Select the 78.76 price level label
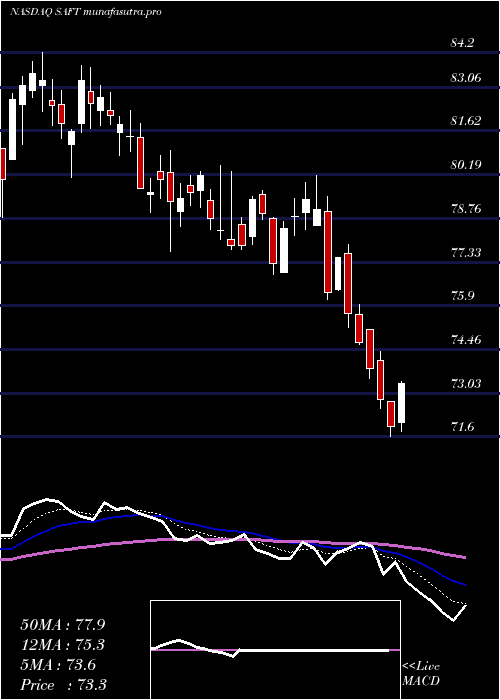This screenshot has width=500, height=700. 466,208
